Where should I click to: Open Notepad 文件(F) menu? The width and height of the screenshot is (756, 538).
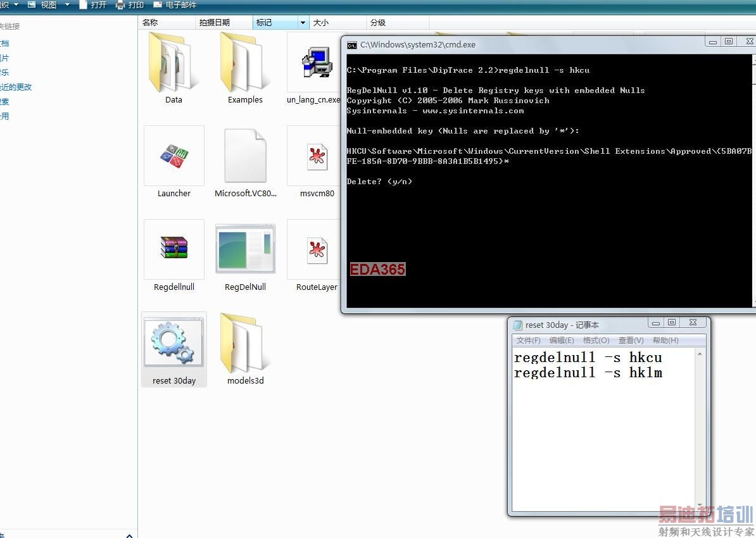[529, 341]
